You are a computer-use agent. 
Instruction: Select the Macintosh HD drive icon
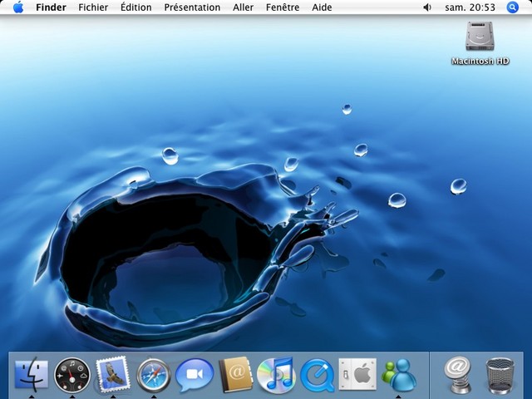[x=480, y=37]
